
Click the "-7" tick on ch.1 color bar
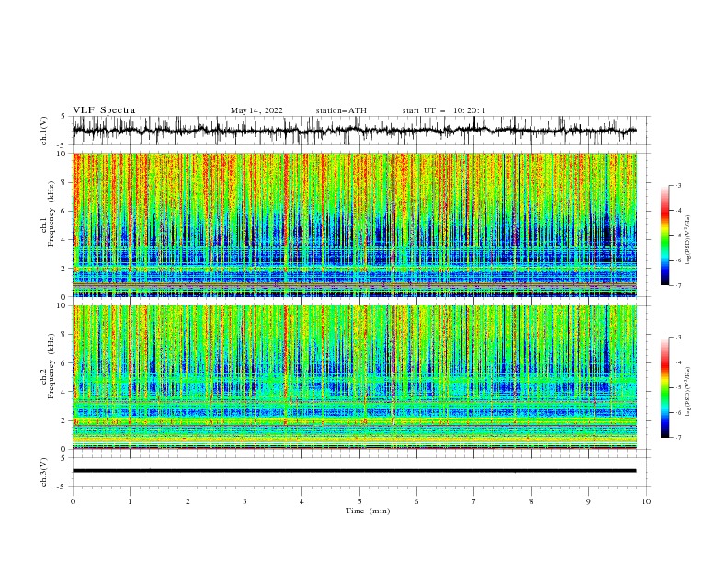coord(677,285)
